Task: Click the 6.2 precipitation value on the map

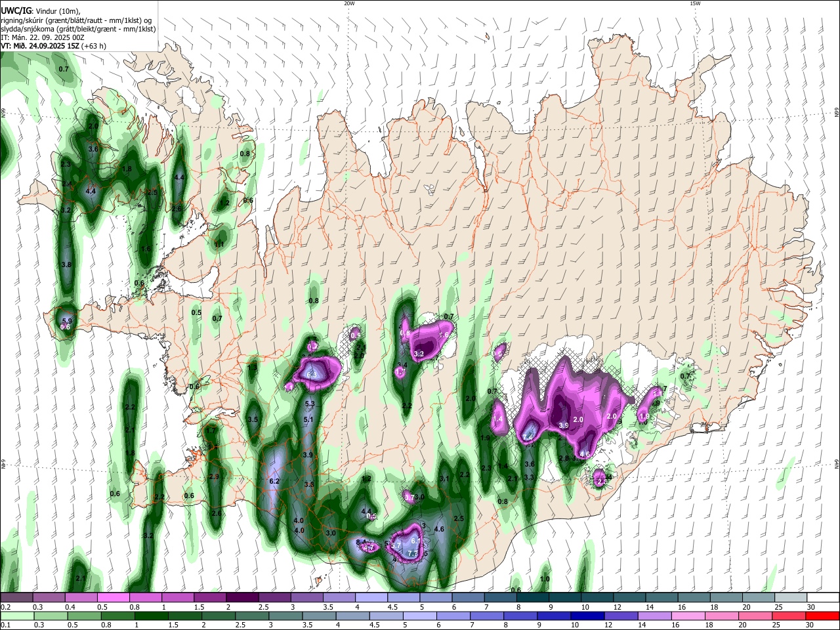Action: click(x=274, y=482)
